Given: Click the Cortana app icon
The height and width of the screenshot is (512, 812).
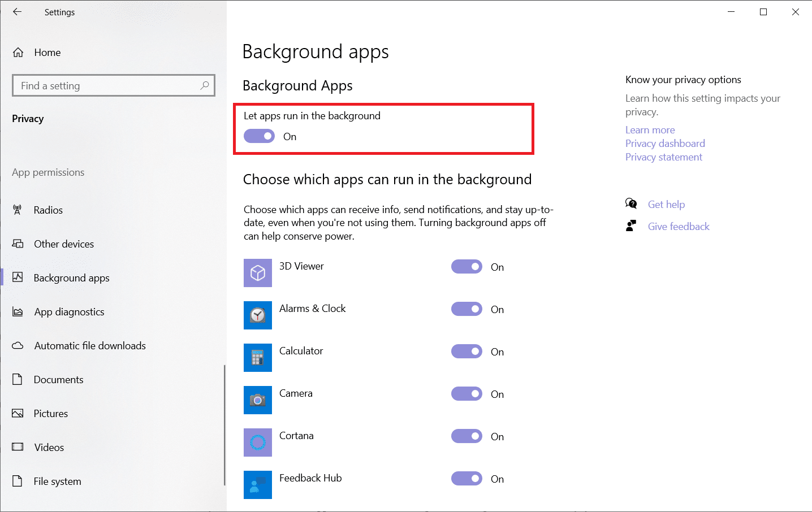Looking at the screenshot, I should pyautogui.click(x=257, y=442).
